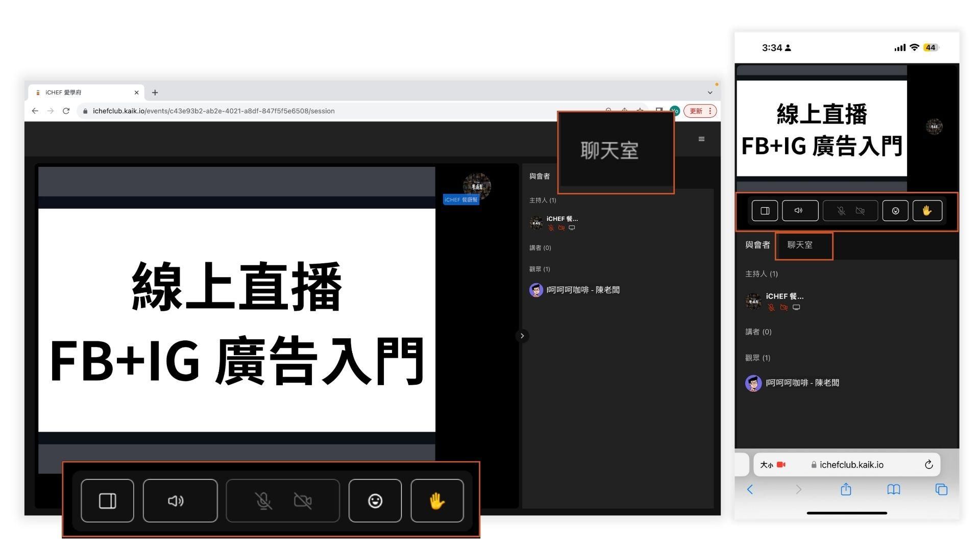Toggle speaker audio on the phone toolbar
The height and width of the screenshot is (551, 980).
pyautogui.click(x=799, y=211)
